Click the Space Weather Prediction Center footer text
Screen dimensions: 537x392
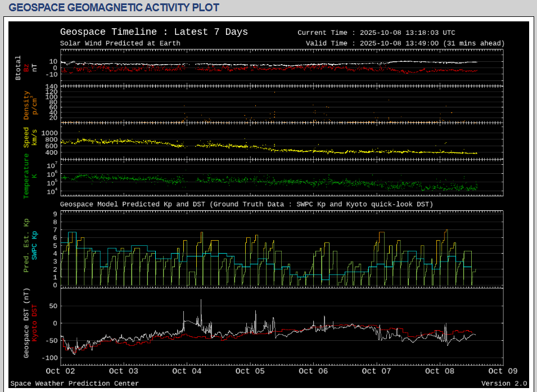(x=74, y=384)
